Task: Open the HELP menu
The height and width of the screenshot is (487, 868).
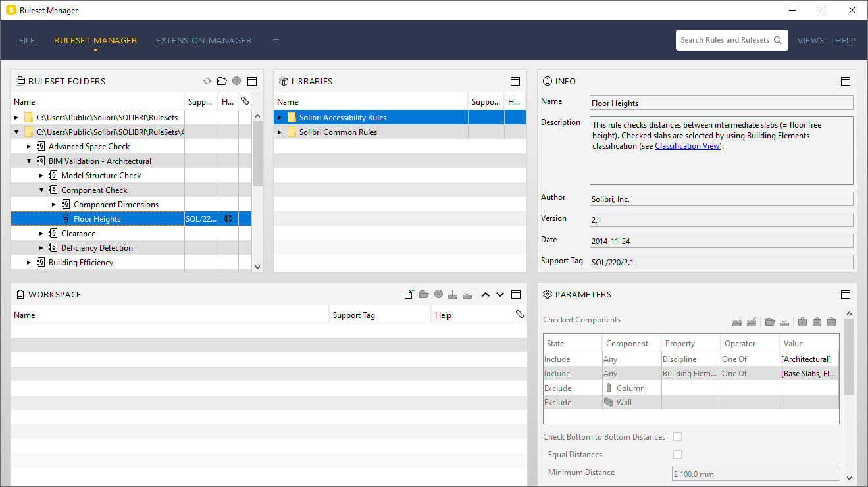Action: 845,40
